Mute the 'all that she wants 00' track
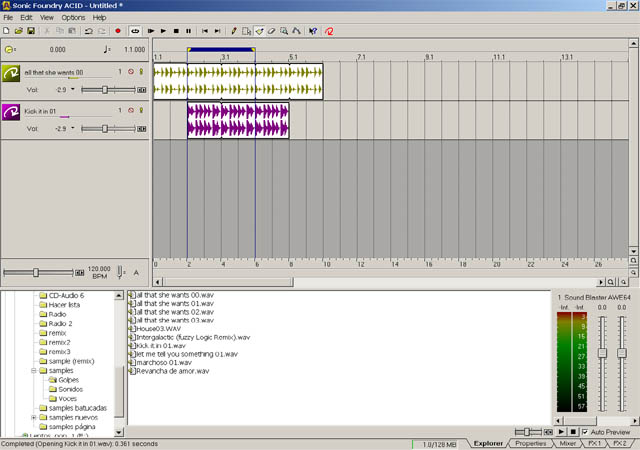 click(x=131, y=71)
